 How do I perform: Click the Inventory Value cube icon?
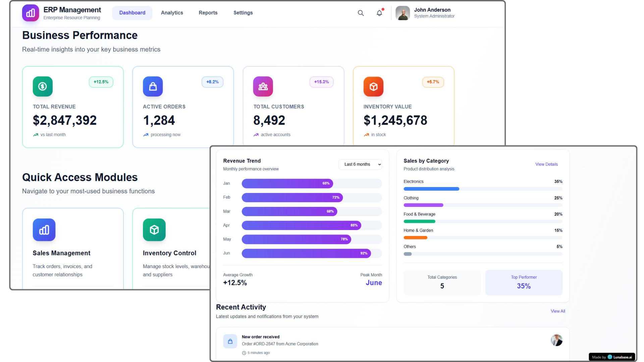click(373, 86)
